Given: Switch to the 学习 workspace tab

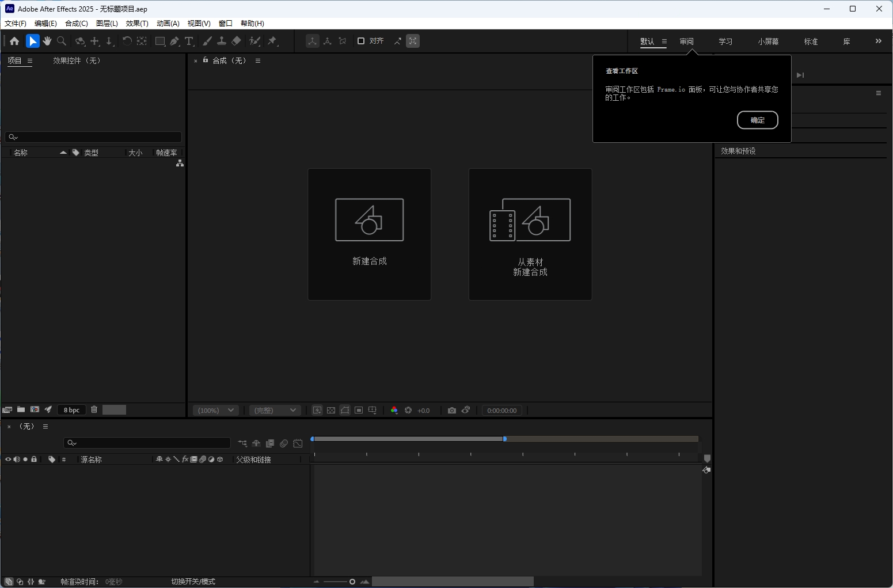Looking at the screenshot, I should [x=725, y=41].
